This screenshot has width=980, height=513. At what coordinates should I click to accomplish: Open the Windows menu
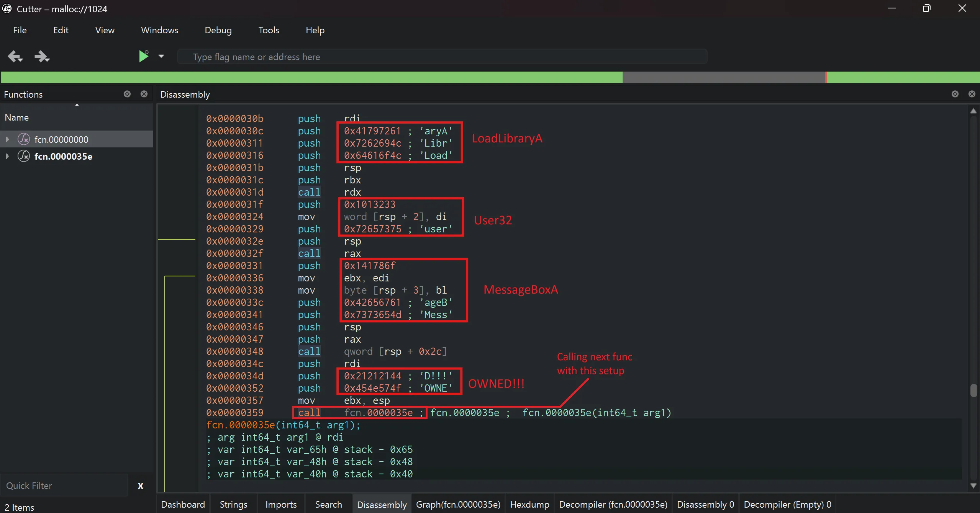(159, 30)
